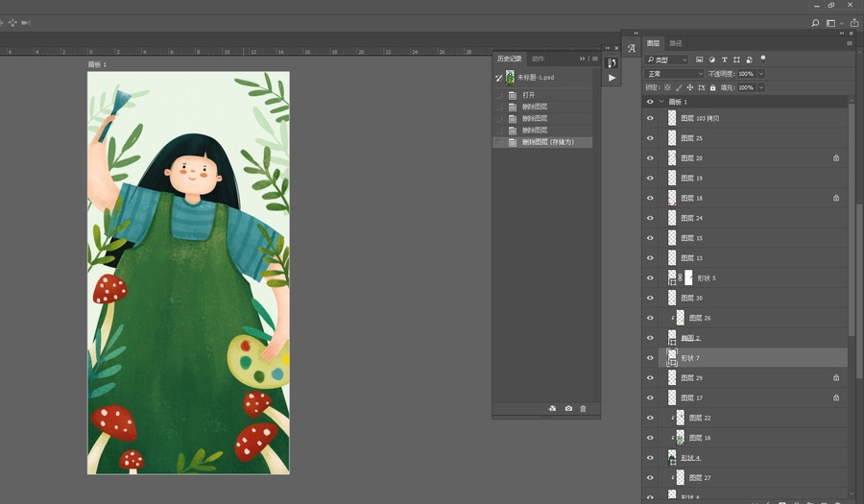Select 删除图层 (存储为) history state
This screenshot has width=864, height=504.
click(x=542, y=142)
